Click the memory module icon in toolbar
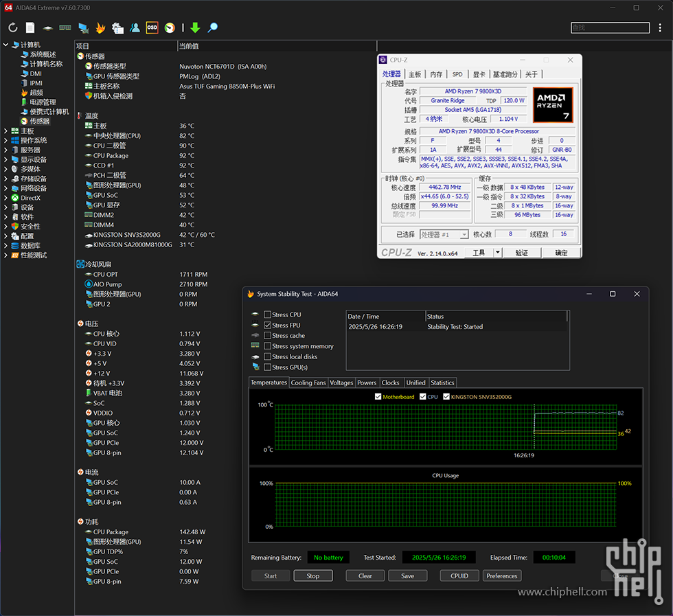The image size is (673, 616). pos(65,28)
